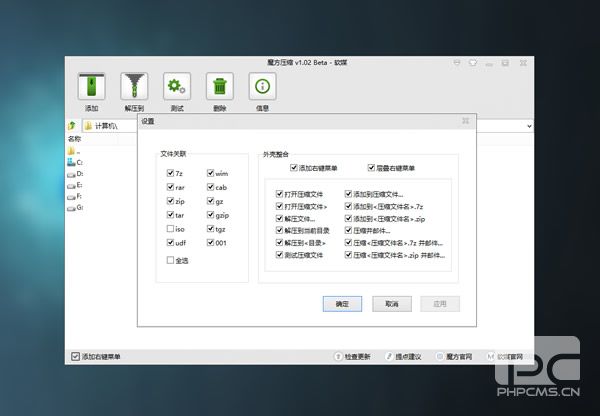
Task: Open the 信息 info toolbar icon
Action: pos(262,86)
